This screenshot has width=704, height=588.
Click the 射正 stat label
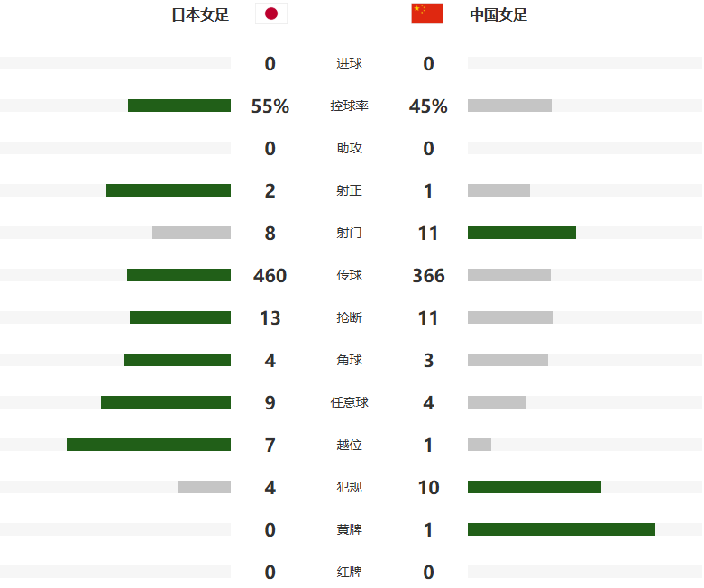click(x=350, y=190)
